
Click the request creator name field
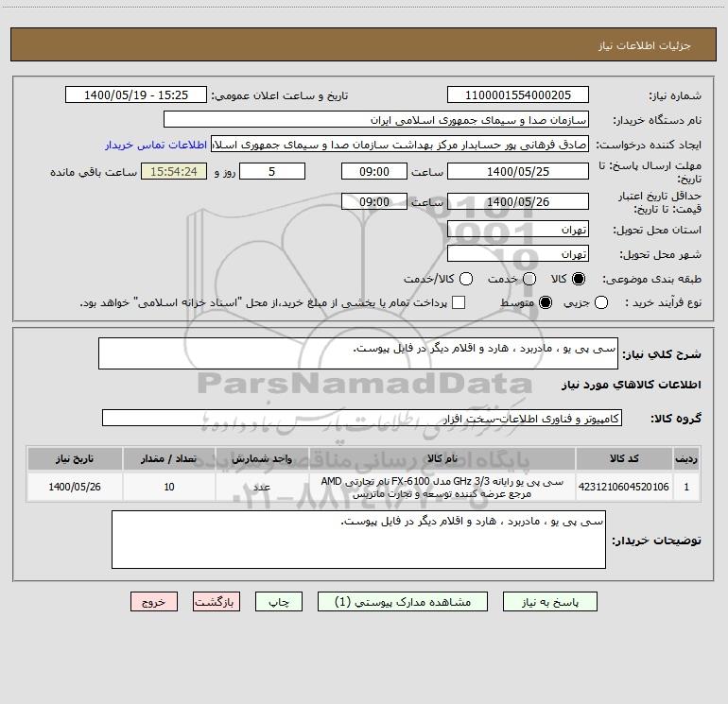(400, 145)
